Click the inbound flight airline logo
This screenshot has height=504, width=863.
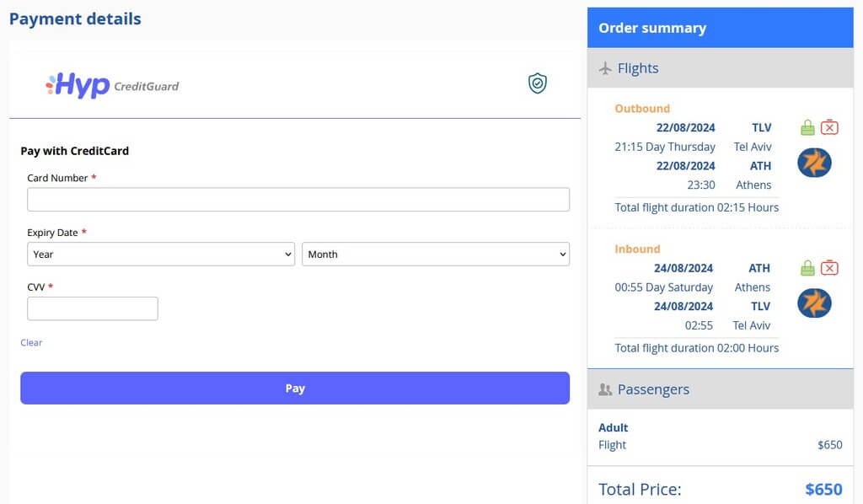(x=815, y=303)
